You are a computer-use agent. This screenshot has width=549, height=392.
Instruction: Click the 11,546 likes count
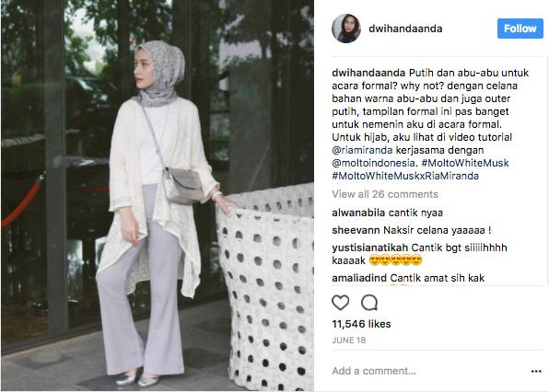coord(361,324)
